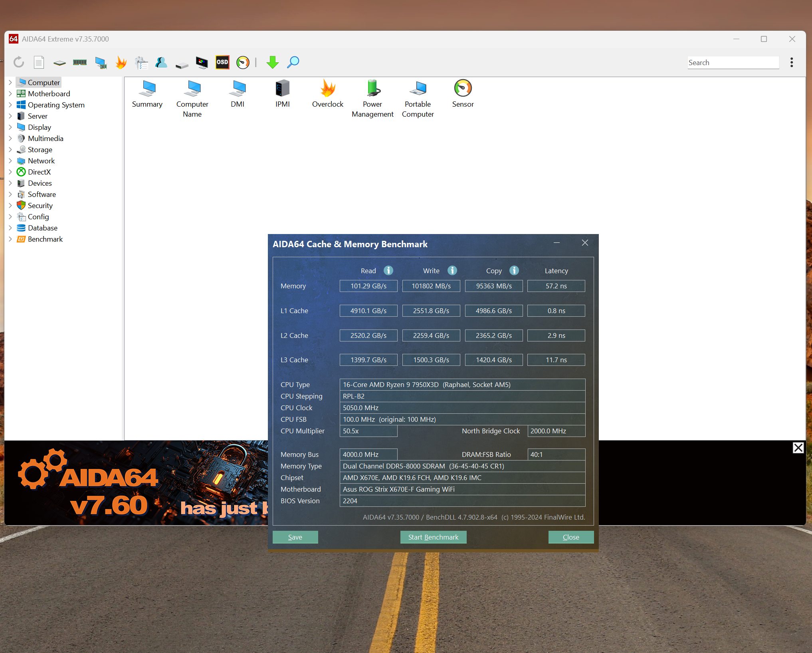
Task: Click the BIOS Version 2204 field
Action: point(462,501)
